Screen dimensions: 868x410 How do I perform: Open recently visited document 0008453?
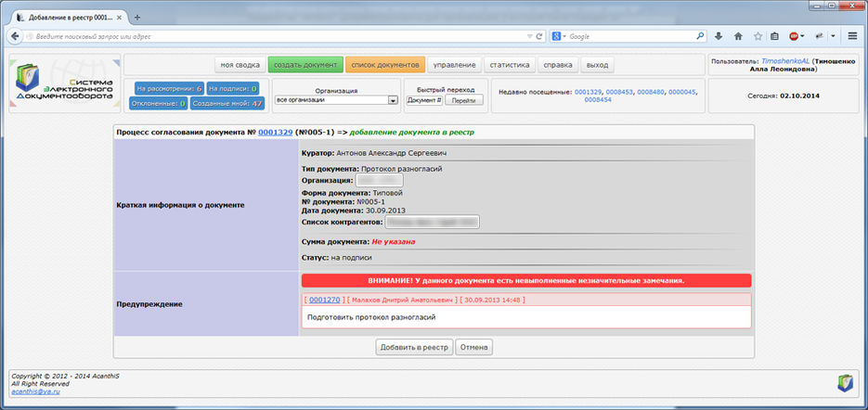click(x=619, y=92)
